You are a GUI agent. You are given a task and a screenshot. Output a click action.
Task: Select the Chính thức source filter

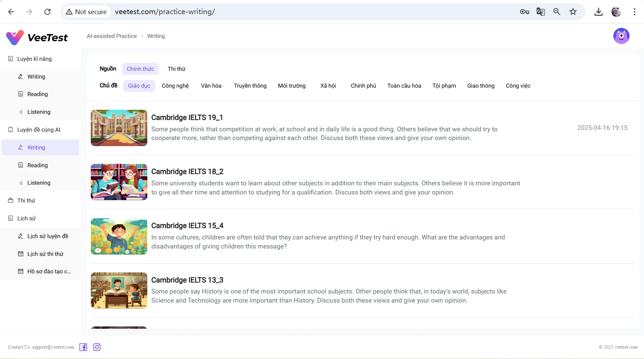coord(140,69)
